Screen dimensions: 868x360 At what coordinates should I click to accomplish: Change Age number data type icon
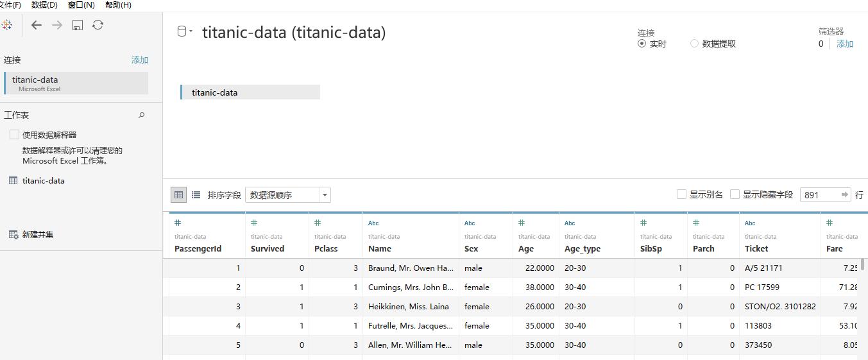point(522,223)
